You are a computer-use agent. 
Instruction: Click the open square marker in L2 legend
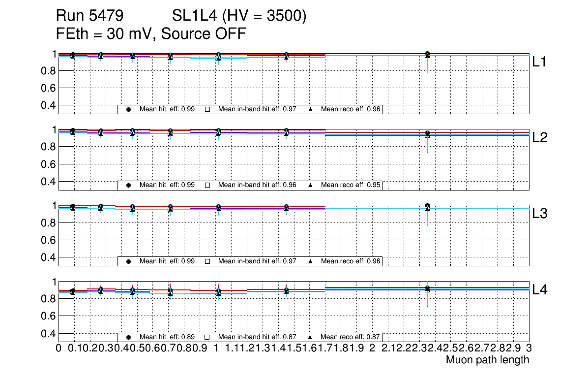[207, 185]
